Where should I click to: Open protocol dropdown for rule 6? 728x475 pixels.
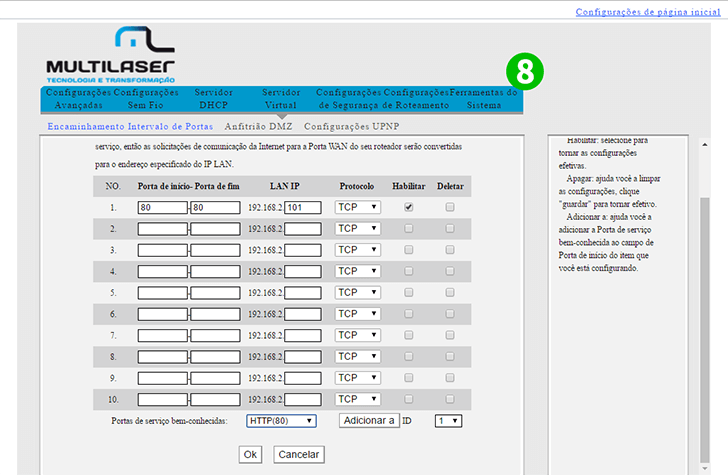coord(358,314)
